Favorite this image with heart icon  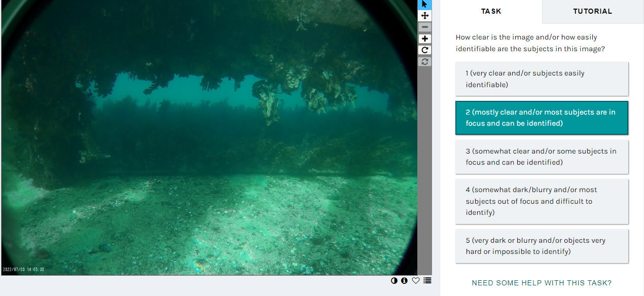[x=416, y=280]
